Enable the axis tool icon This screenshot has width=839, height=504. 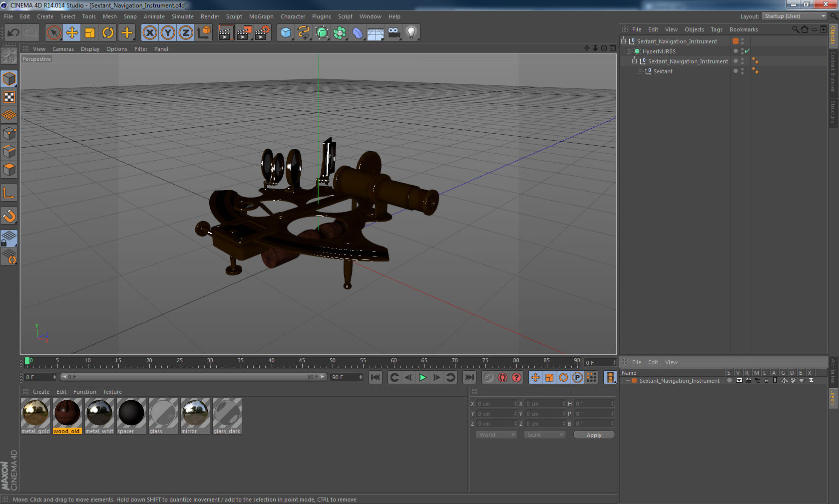coord(9,193)
